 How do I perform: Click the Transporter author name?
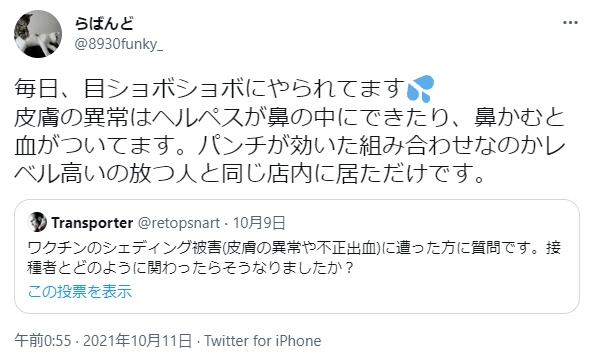[x=92, y=223]
